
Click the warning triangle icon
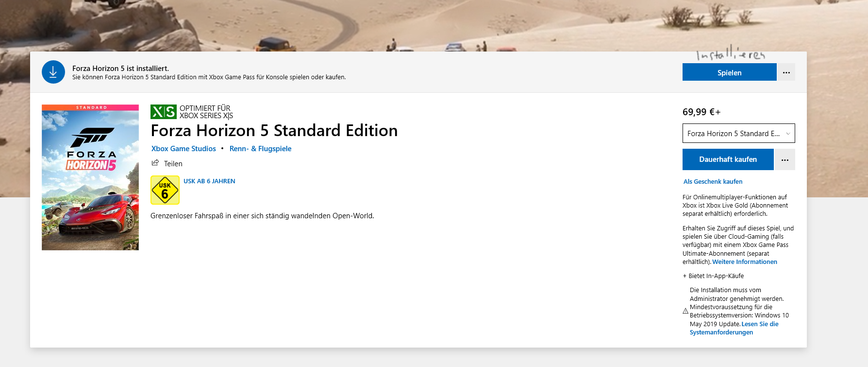coord(685,311)
